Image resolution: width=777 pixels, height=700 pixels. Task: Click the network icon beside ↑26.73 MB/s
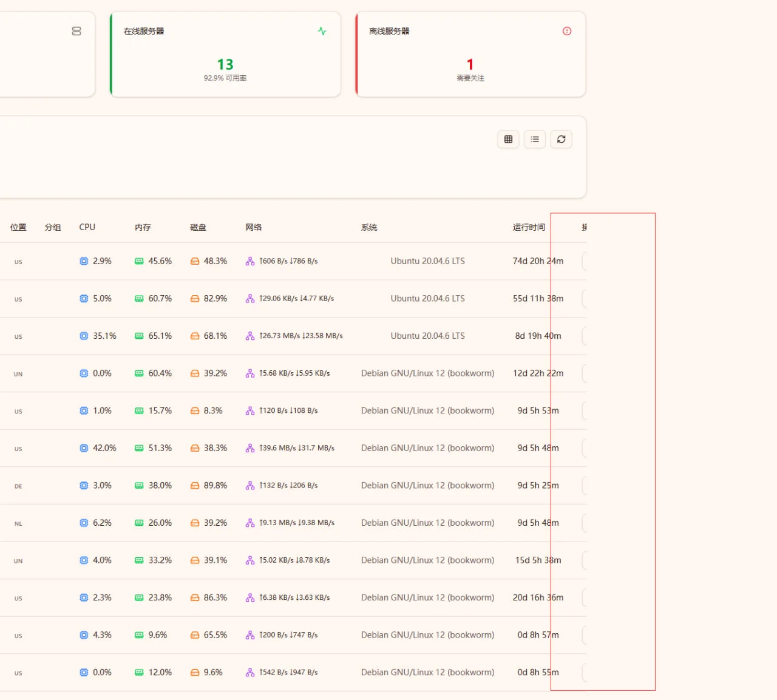pyautogui.click(x=250, y=336)
